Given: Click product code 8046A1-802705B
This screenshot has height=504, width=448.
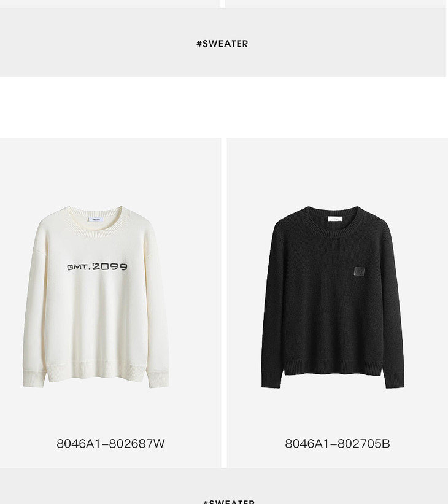Looking at the screenshot, I should pyautogui.click(x=338, y=444).
